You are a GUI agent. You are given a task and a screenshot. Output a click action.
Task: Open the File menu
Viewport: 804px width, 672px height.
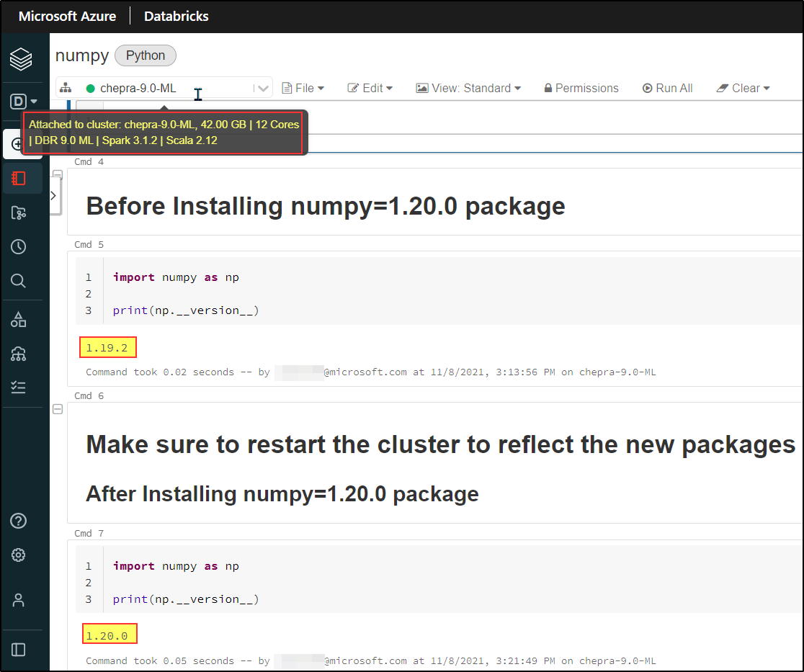(303, 88)
